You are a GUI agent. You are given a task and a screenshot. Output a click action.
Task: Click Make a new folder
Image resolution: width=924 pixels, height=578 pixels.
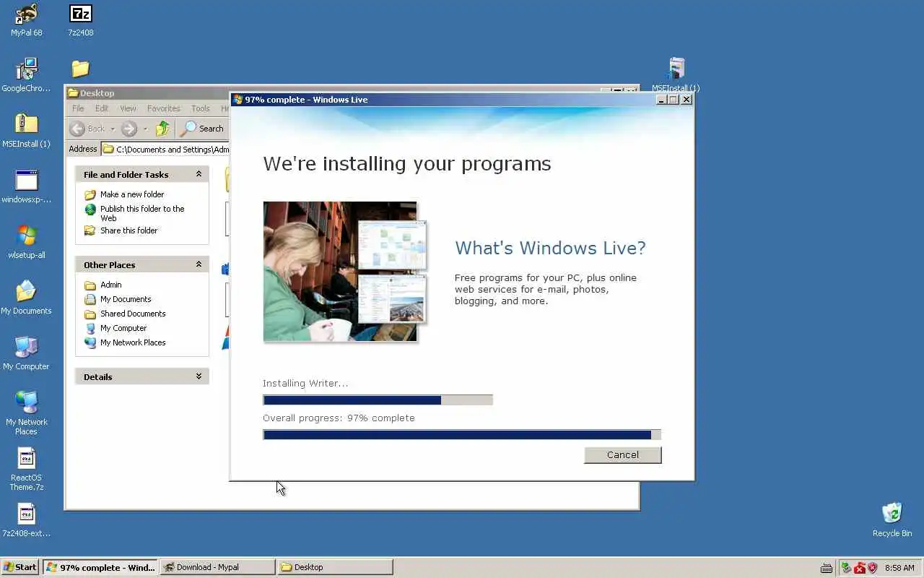(124, 194)
